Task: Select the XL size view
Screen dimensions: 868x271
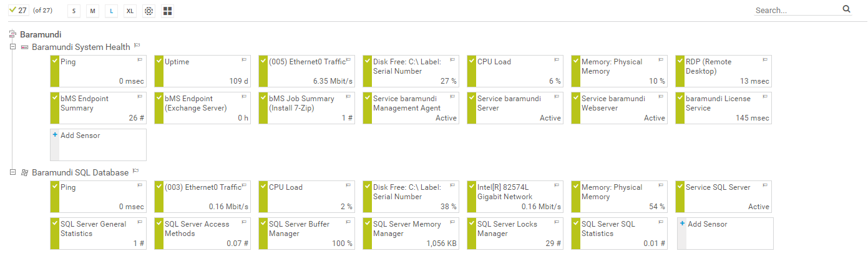Action: [130, 11]
